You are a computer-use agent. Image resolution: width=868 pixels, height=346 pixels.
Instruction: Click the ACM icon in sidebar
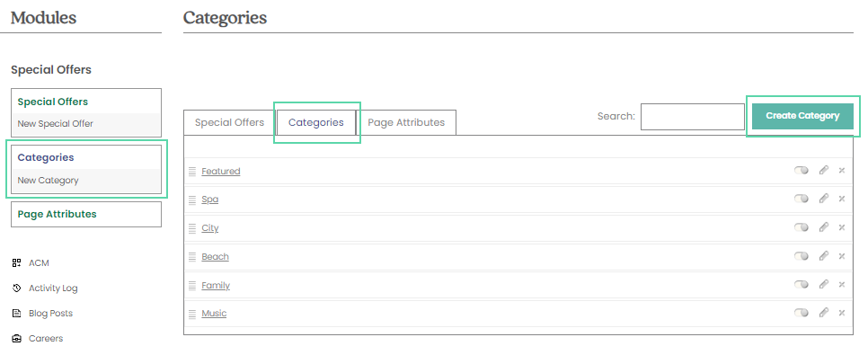16,263
